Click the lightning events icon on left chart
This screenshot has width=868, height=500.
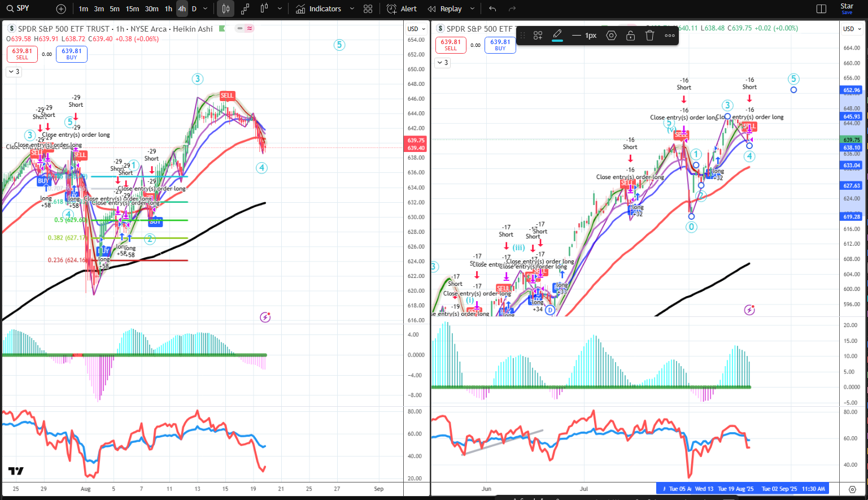pos(265,318)
